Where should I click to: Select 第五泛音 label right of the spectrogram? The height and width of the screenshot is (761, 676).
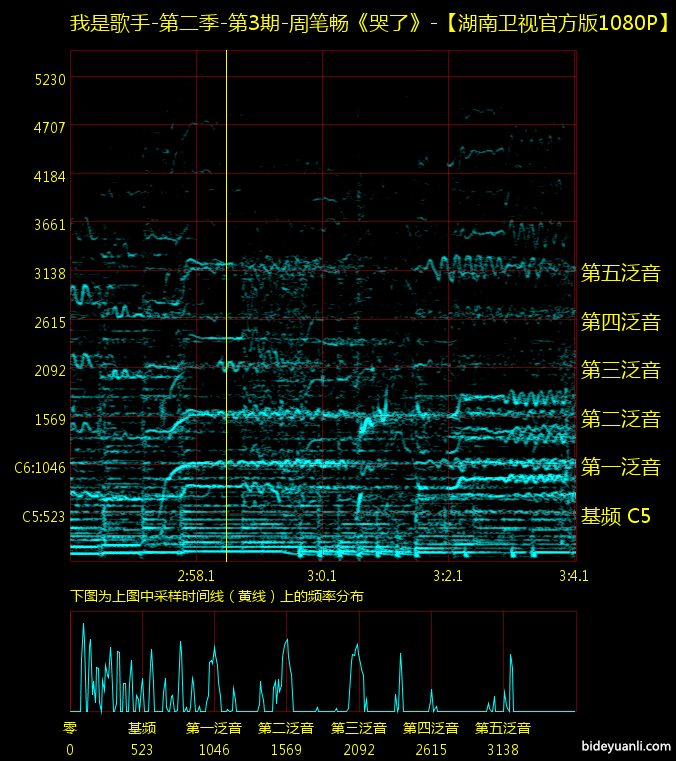(621, 273)
